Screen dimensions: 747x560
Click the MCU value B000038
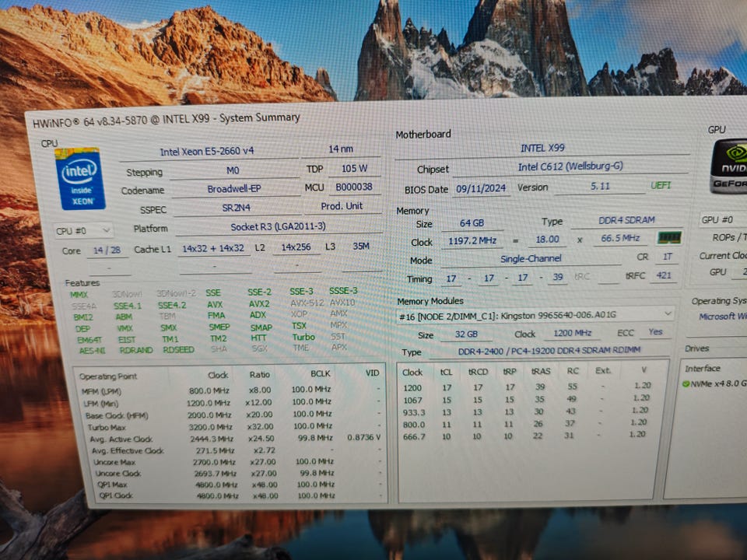(354, 187)
